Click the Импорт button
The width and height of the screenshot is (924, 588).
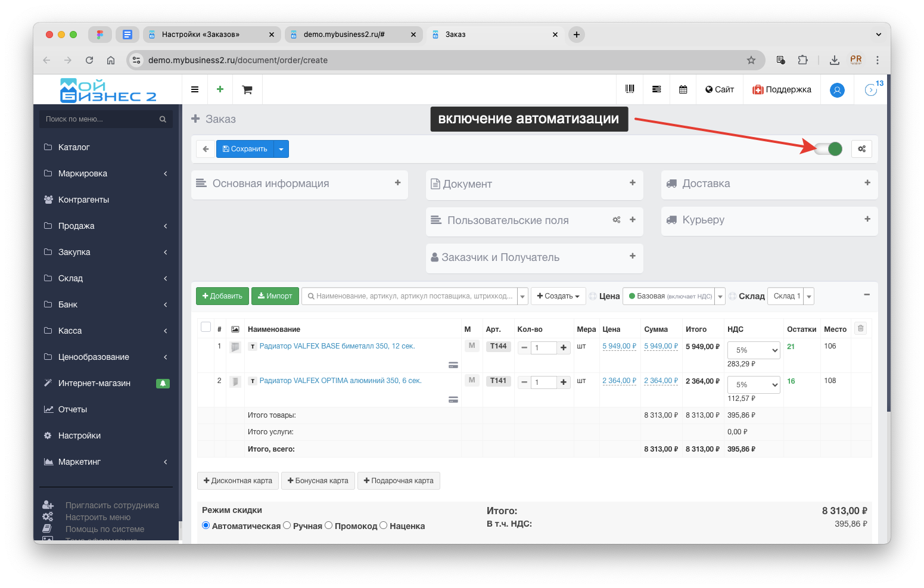(x=275, y=296)
